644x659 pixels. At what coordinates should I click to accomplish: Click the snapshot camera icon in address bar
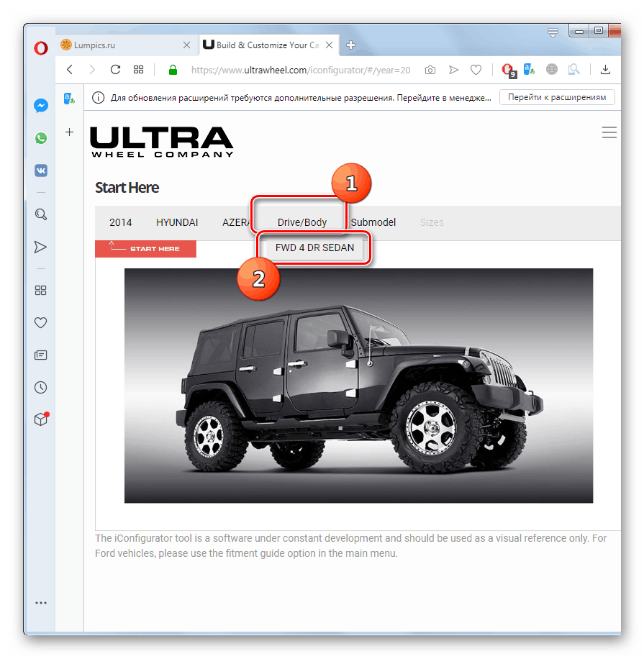coord(430,70)
